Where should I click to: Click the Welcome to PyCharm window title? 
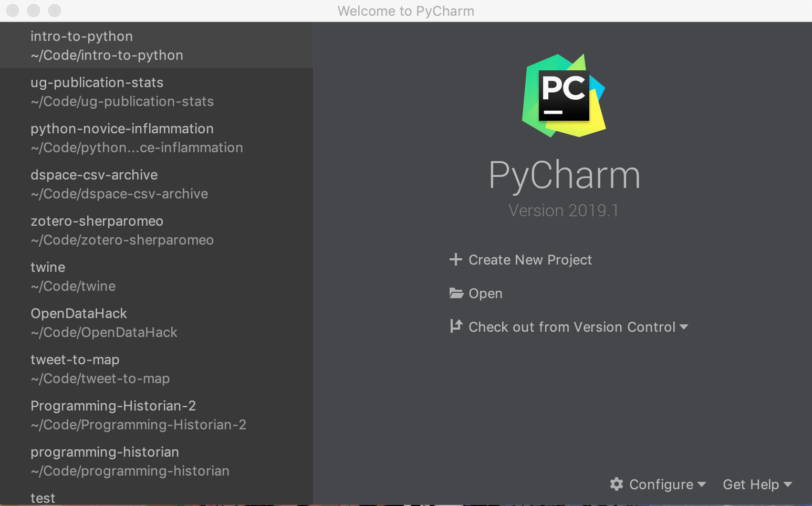405,11
